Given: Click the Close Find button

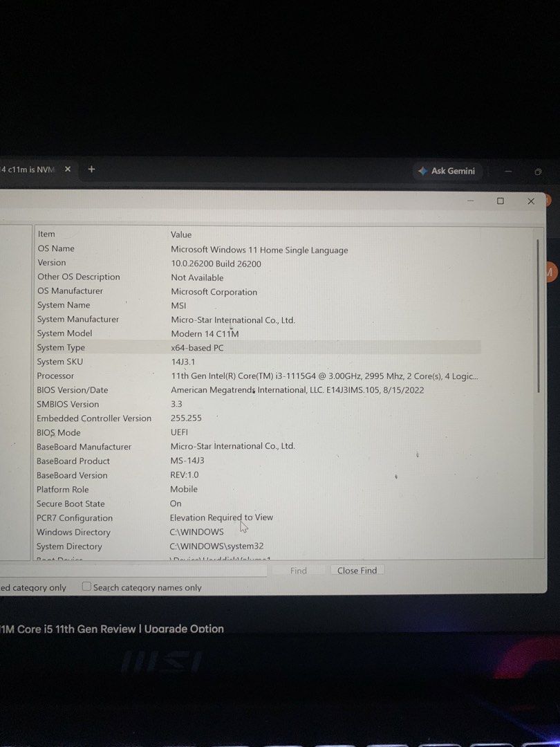Looking at the screenshot, I should point(357,570).
